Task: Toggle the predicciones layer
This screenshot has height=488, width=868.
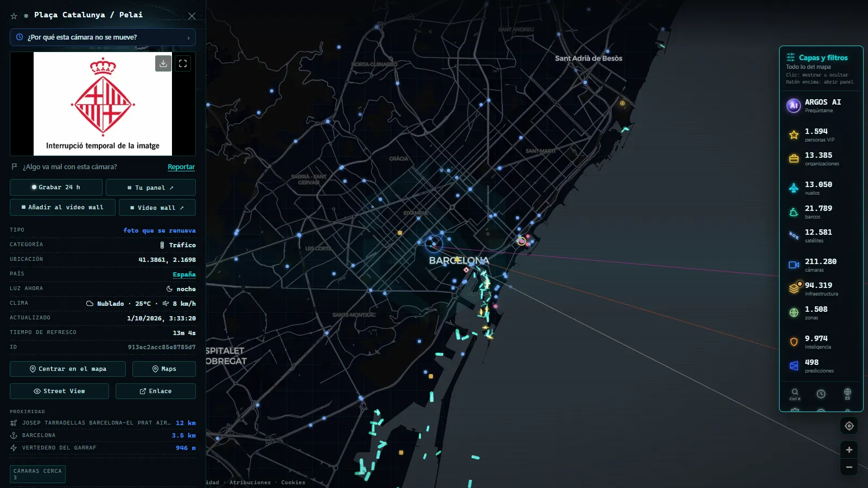Action: click(x=821, y=365)
